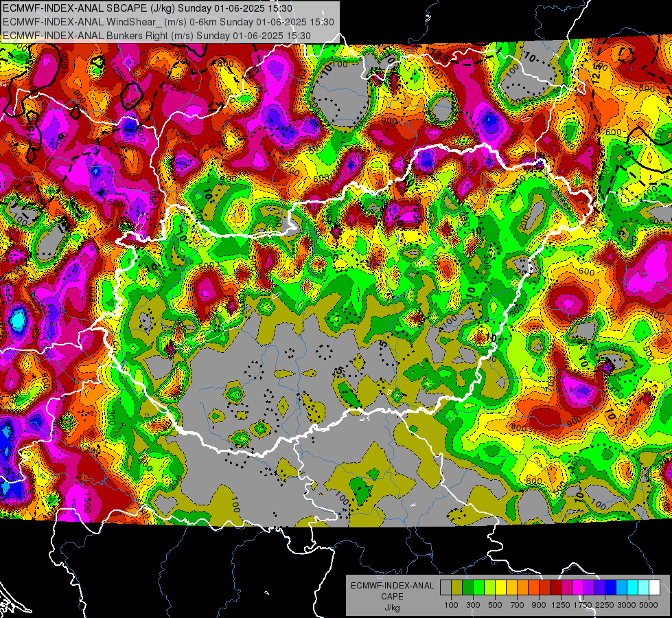Select the purple legend swatch after 1750
Viewport: 672px width, 618px height.
[x=588, y=588]
